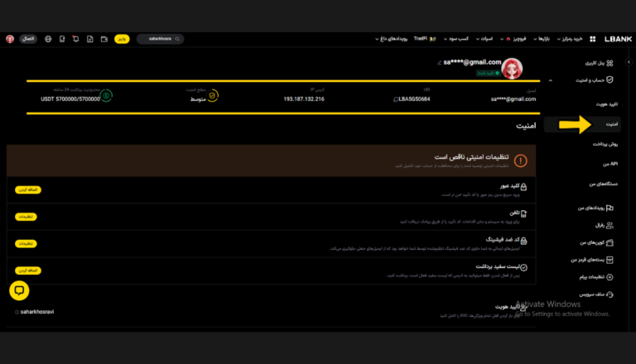
Task: Select API من in the sidebar
Action: click(610, 164)
